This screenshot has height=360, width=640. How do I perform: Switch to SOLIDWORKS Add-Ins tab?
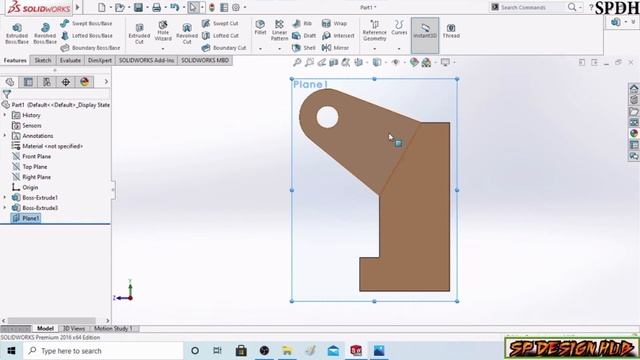coord(146,60)
